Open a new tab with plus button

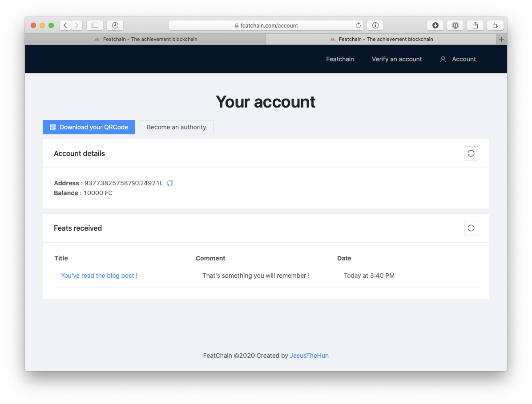tap(501, 39)
